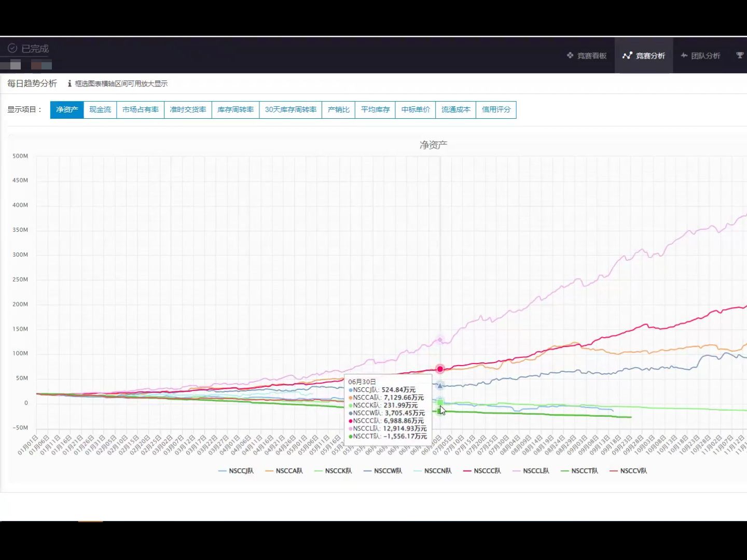Click the red NSCCC data point marker
The height and width of the screenshot is (560, 747).
(440, 369)
